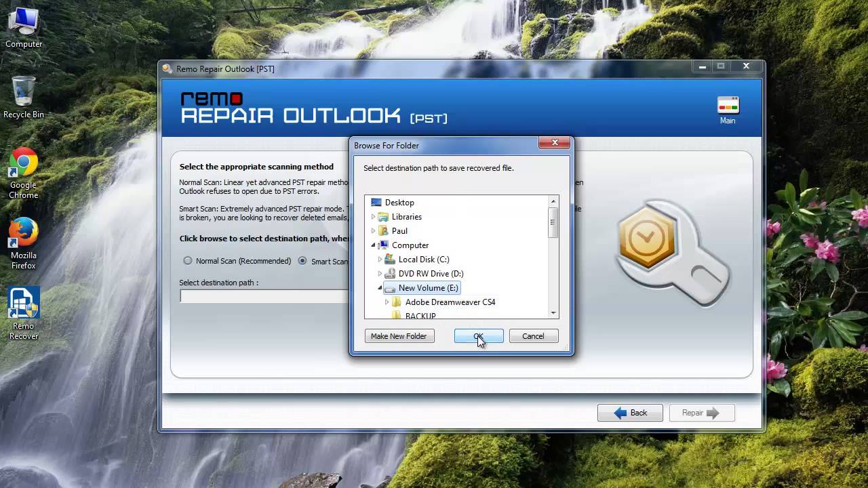Expand the Local Disk (C:) node
Image resolution: width=868 pixels, height=488 pixels.
(x=380, y=259)
